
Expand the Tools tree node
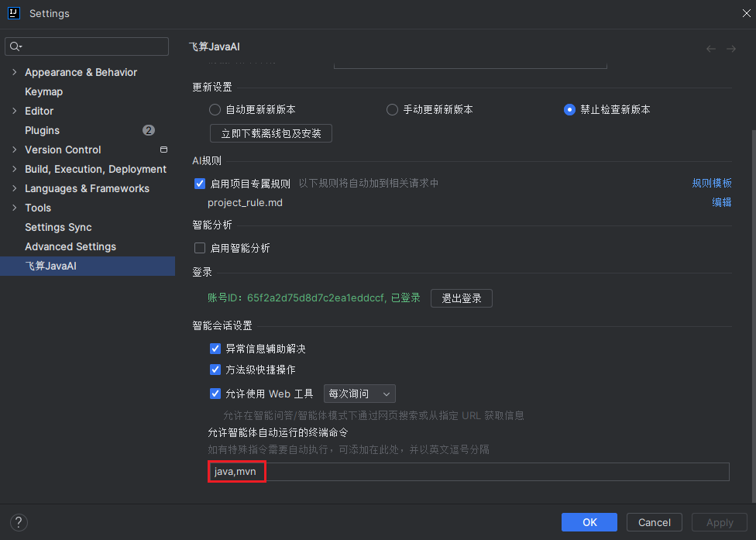point(15,208)
